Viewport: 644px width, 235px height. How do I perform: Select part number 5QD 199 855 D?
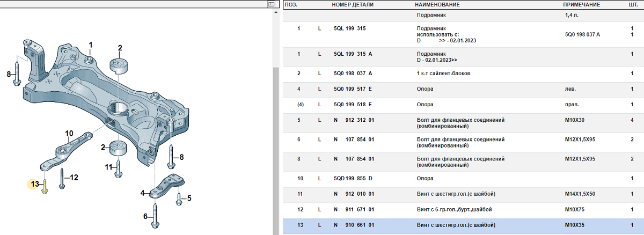point(353,178)
